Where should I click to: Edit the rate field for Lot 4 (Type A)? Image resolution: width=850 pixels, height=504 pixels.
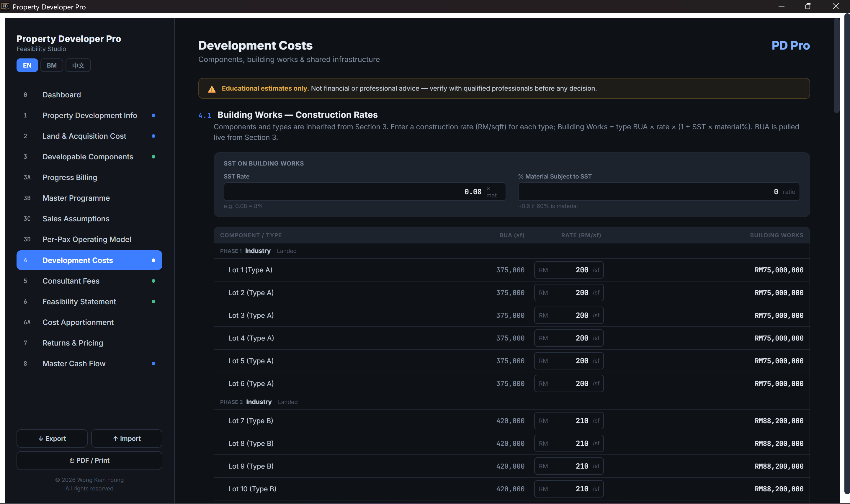569,338
